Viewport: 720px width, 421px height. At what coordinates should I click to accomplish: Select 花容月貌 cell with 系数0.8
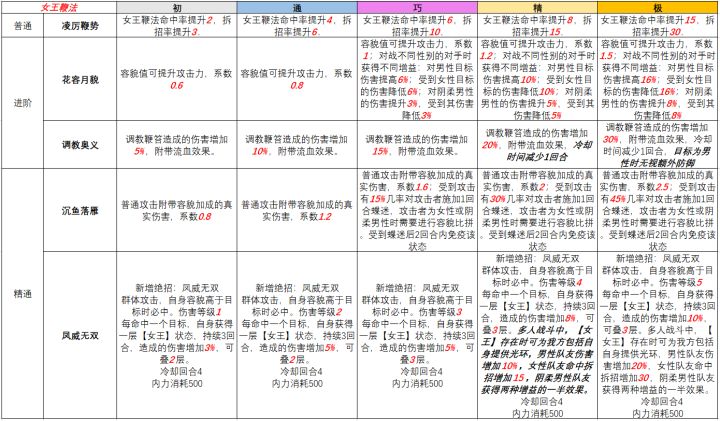(x=297, y=79)
